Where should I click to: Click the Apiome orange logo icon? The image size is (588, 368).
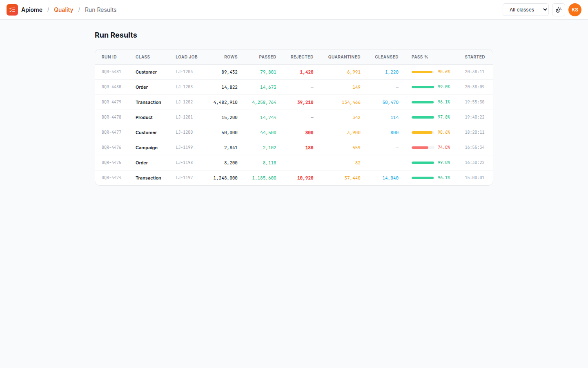tap(12, 10)
